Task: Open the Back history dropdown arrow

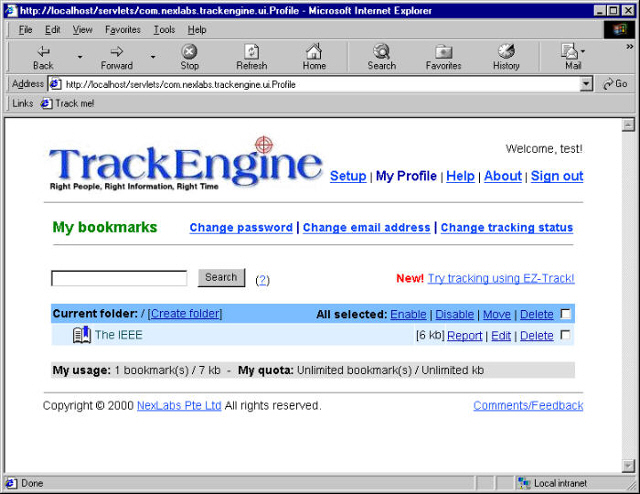Action: click(80, 57)
